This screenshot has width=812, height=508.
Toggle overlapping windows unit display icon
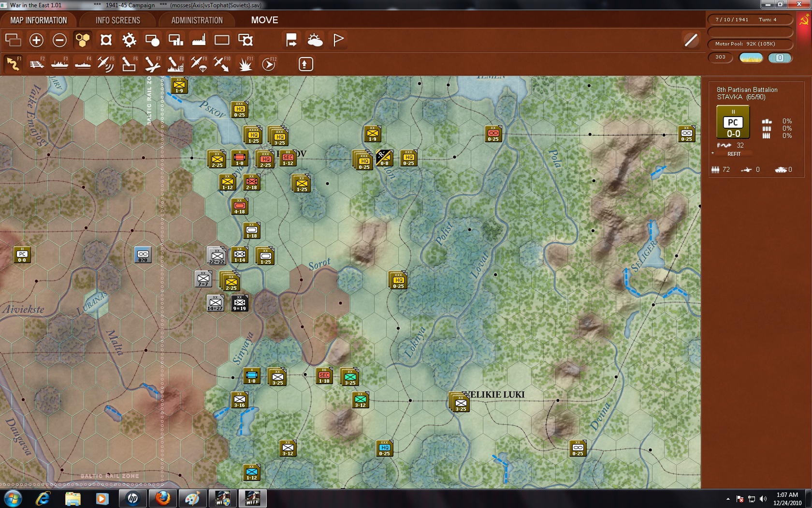pyautogui.click(x=13, y=40)
